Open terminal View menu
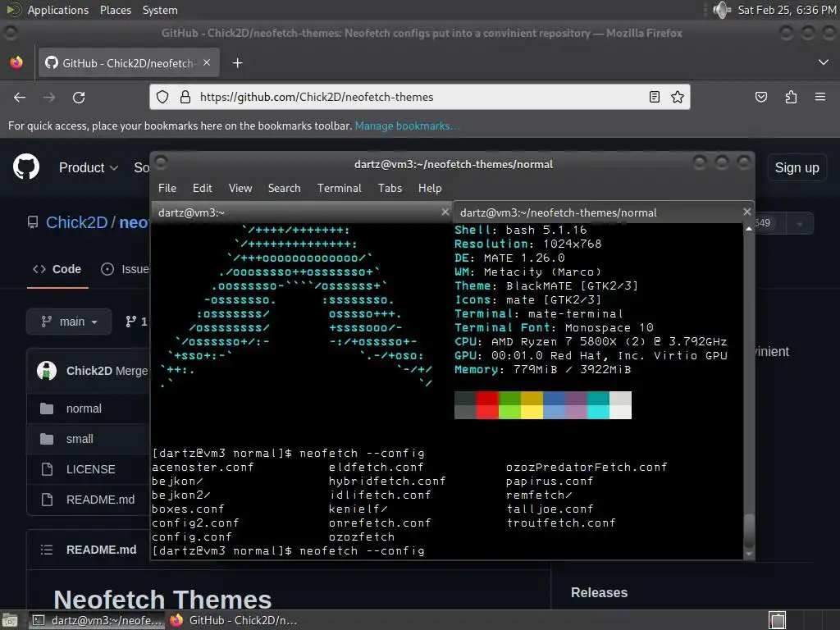The width and height of the screenshot is (840, 630). [x=240, y=188]
